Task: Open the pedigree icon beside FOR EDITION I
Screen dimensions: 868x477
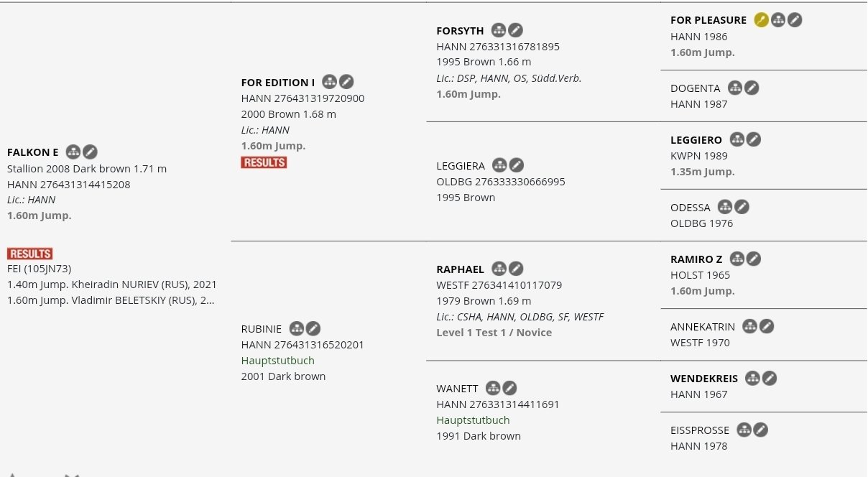Action: [x=329, y=82]
